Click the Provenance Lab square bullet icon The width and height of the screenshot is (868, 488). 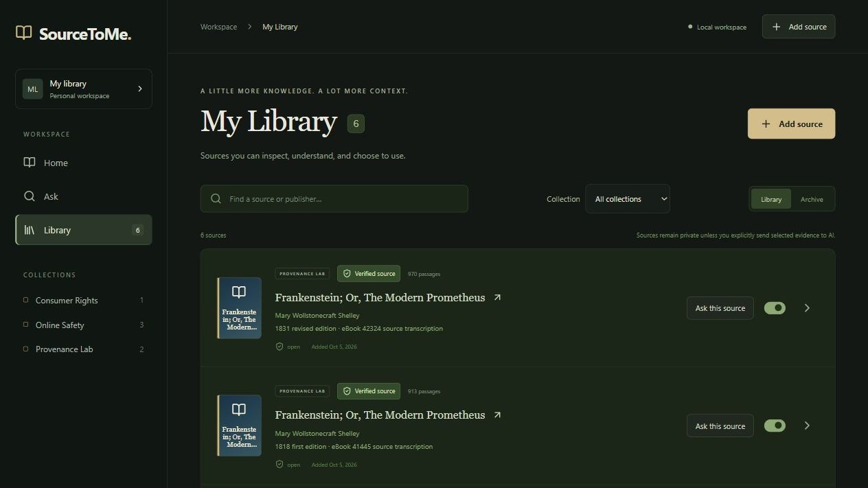[26, 349]
